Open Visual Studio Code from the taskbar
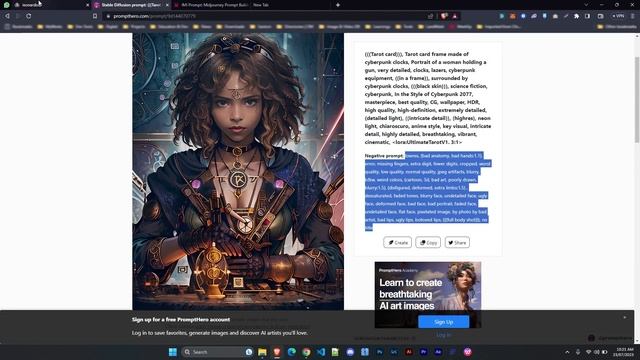Viewport: 640px width, 360px height. pyautogui.click(x=321, y=352)
